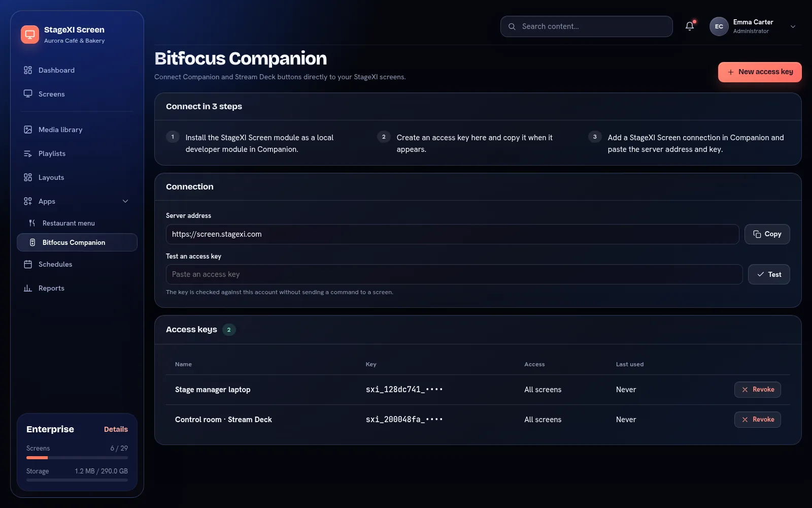Focus the Search content field
This screenshot has height=508, width=812.
click(x=587, y=26)
